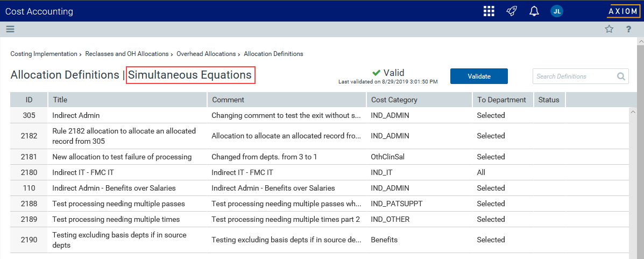Click the rocket quick launch icon
The width and height of the screenshot is (644, 259).
(511, 11)
